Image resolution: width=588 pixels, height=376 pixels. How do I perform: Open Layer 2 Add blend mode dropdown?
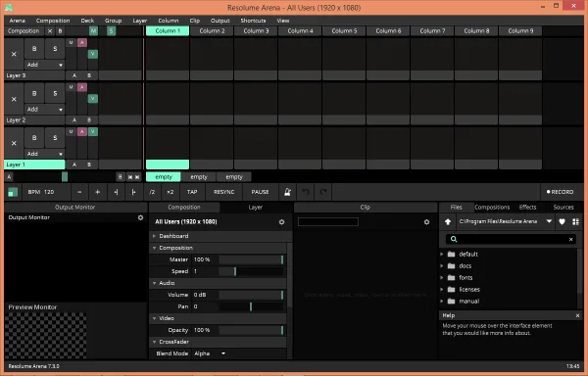click(x=44, y=110)
